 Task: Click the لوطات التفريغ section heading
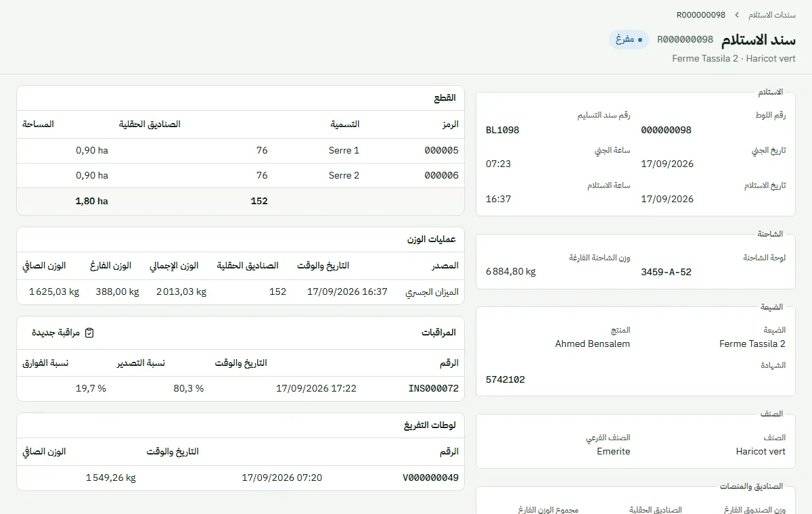tap(430, 425)
